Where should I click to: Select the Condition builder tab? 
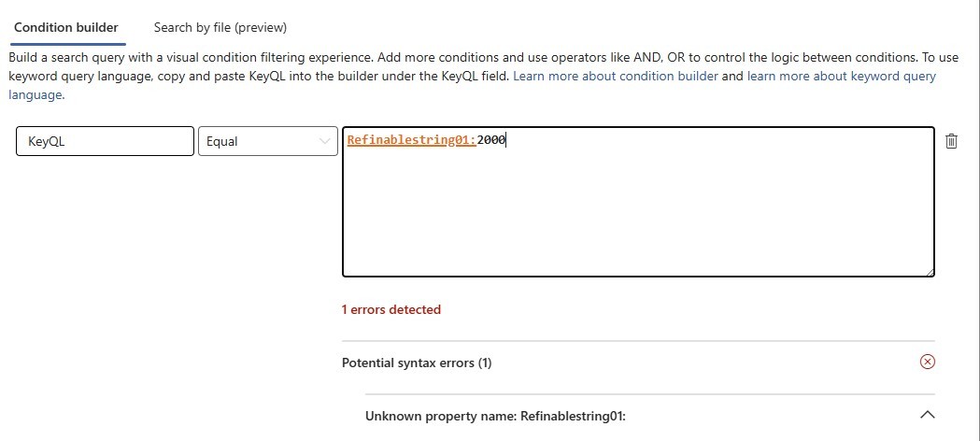[66, 27]
